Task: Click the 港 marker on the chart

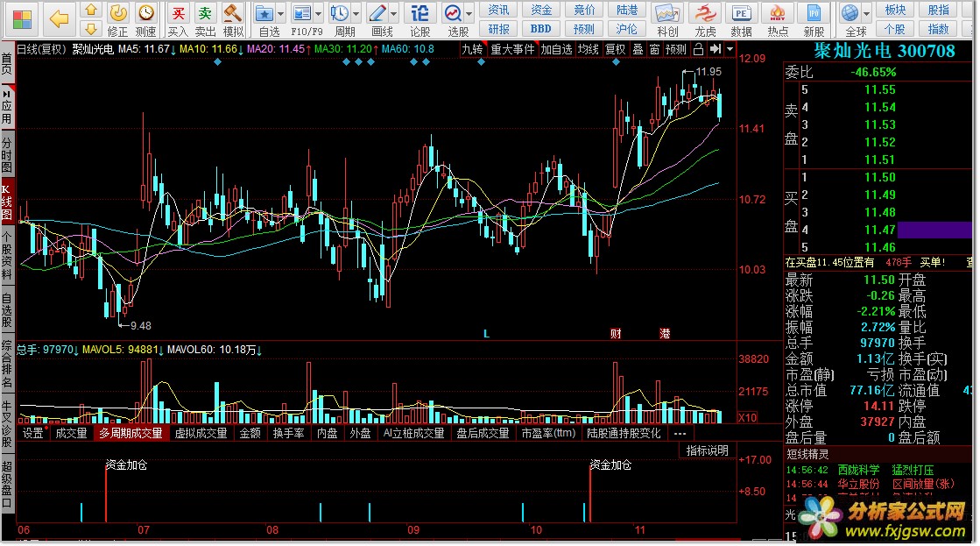Action: coord(665,333)
